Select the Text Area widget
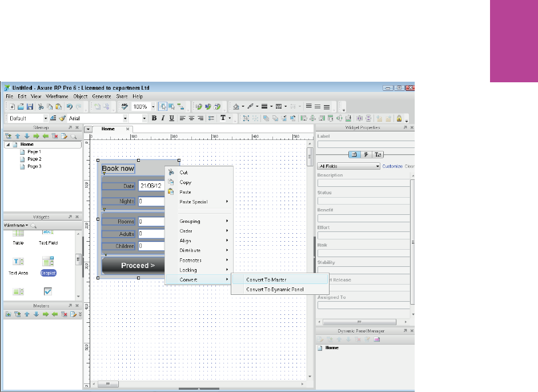 coord(18,266)
